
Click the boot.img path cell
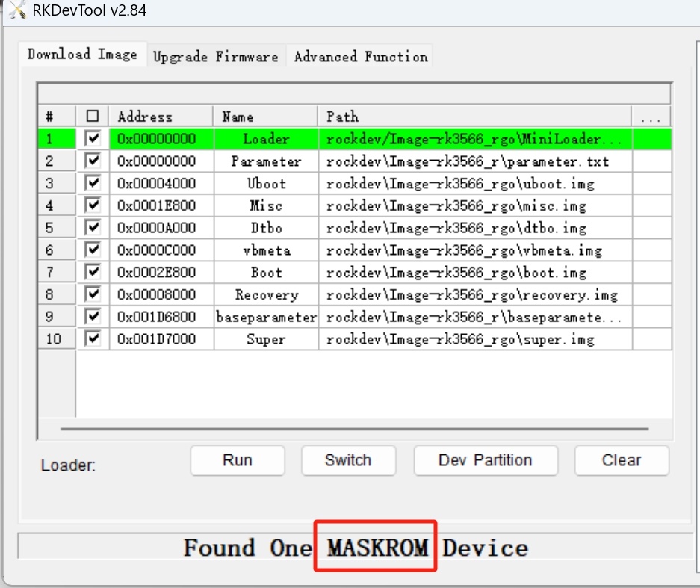point(475,273)
